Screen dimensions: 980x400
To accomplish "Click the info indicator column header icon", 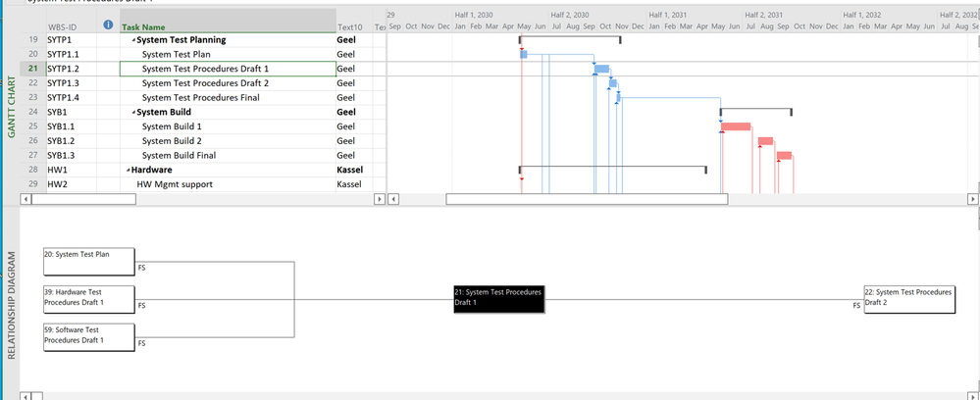I will point(108,25).
